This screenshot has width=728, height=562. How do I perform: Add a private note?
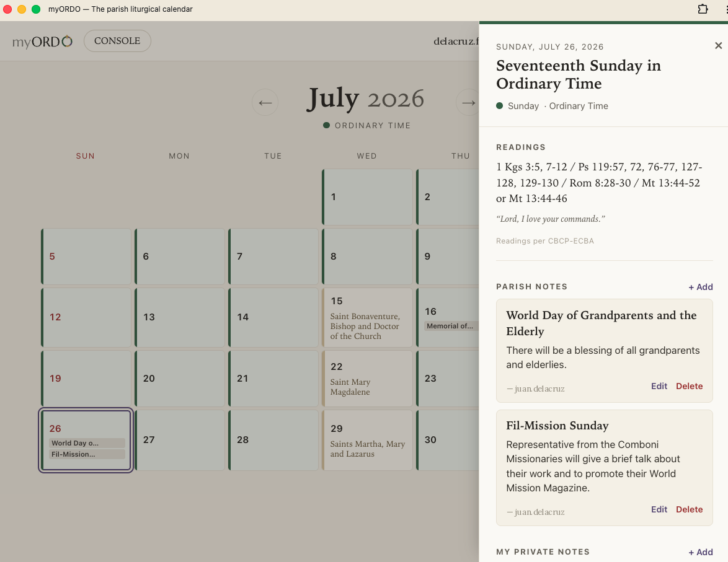pyautogui.click(x=701, y=552)
